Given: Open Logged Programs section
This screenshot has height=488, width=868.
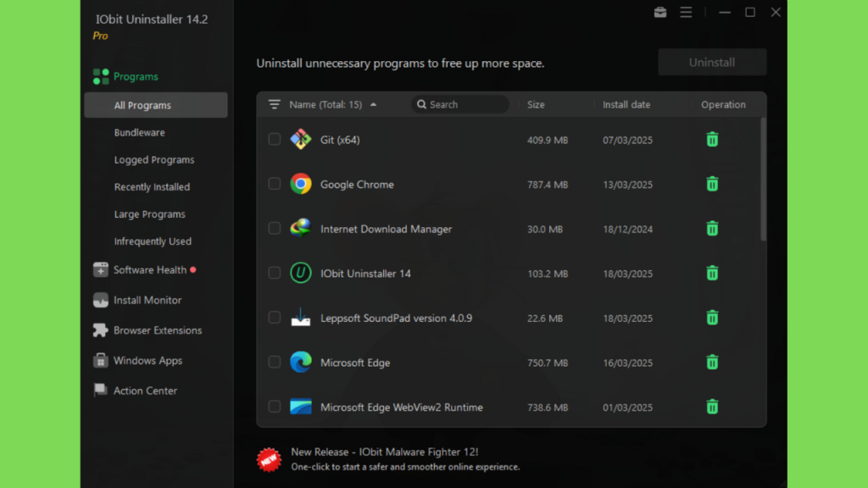Looking at the screenshot, I should 154,160.
